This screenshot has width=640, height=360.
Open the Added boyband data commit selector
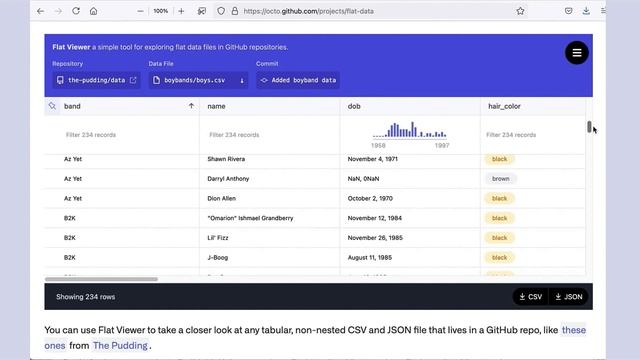pos(298,80)
